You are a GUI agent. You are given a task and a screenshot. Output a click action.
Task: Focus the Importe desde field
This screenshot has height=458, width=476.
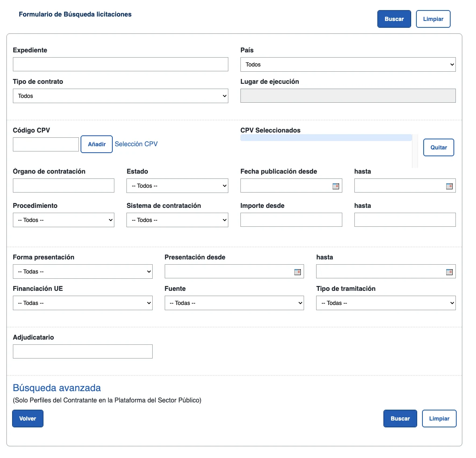[291, 220]
